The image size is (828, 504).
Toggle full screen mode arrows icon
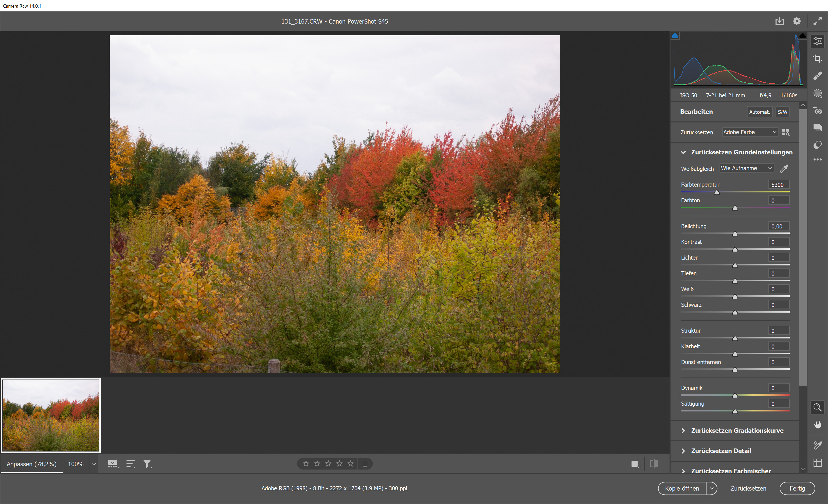tap(817, 22)
